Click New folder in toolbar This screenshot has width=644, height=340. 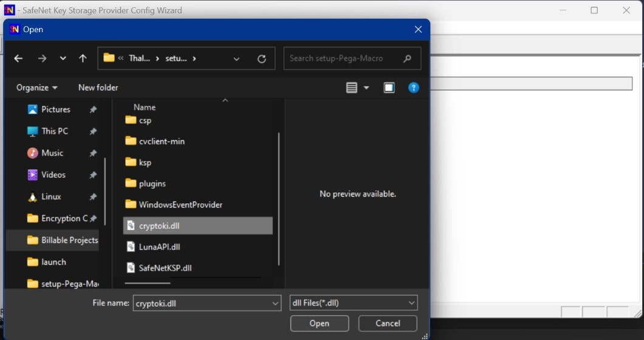(98, 87)
